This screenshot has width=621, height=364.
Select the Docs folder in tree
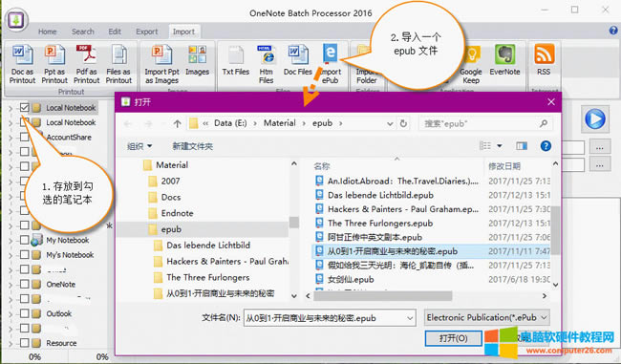click(x=171, y=197)
